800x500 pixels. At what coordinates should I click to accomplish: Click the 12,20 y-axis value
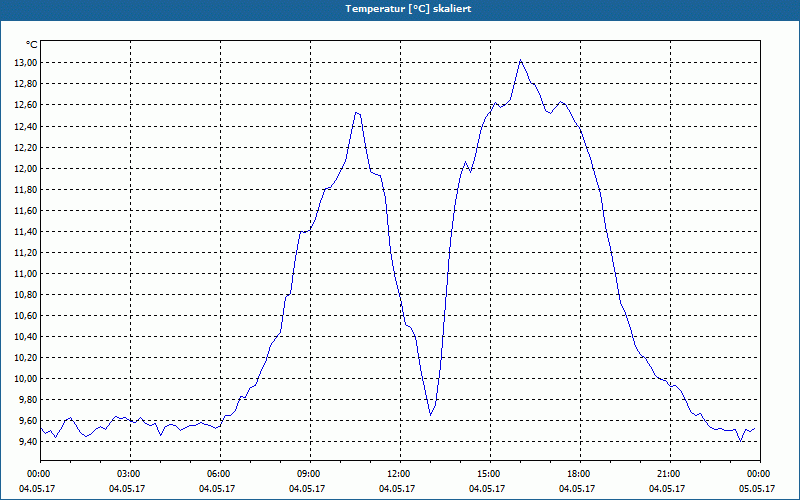(27, 147)
